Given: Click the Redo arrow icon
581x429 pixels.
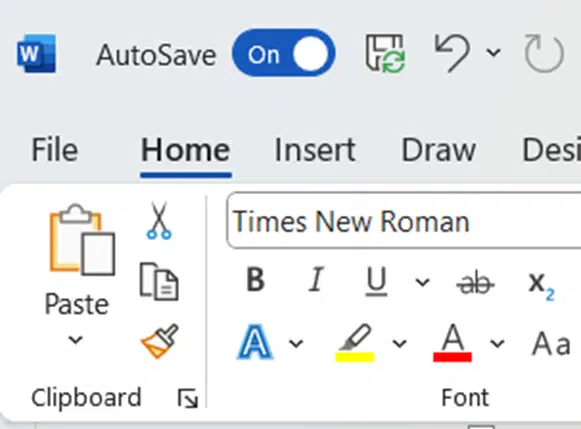Looking at the screenshot, I should click(x=544, y=53).
